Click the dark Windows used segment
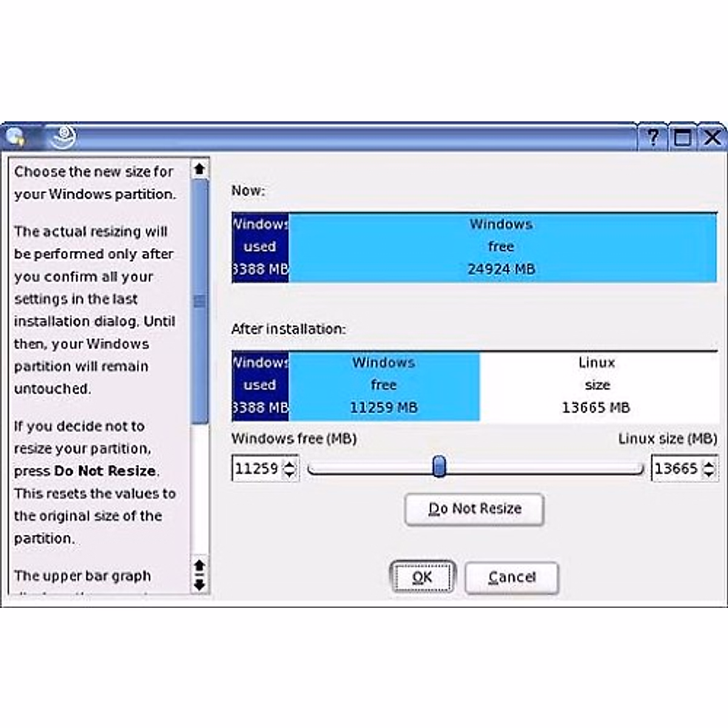Screen dimensions: 728x728 [260, 385]
